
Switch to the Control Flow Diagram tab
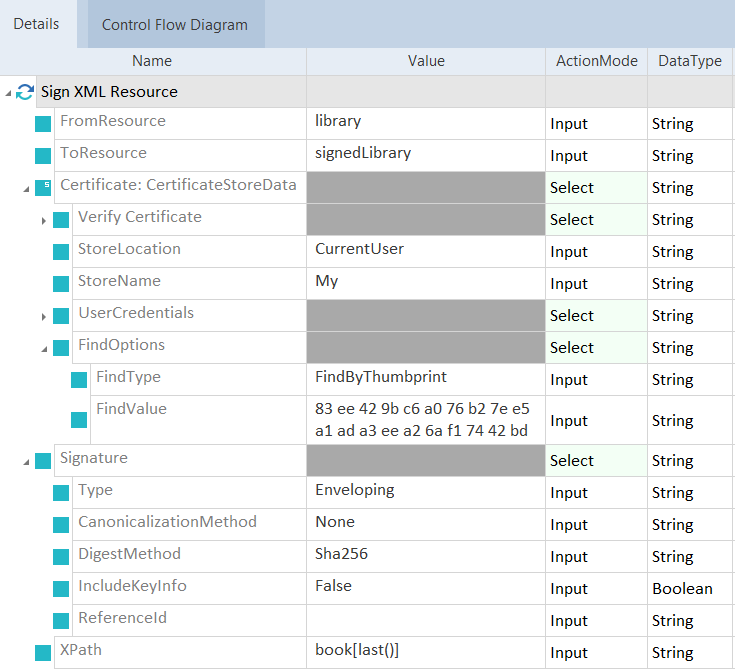(175, 25)
